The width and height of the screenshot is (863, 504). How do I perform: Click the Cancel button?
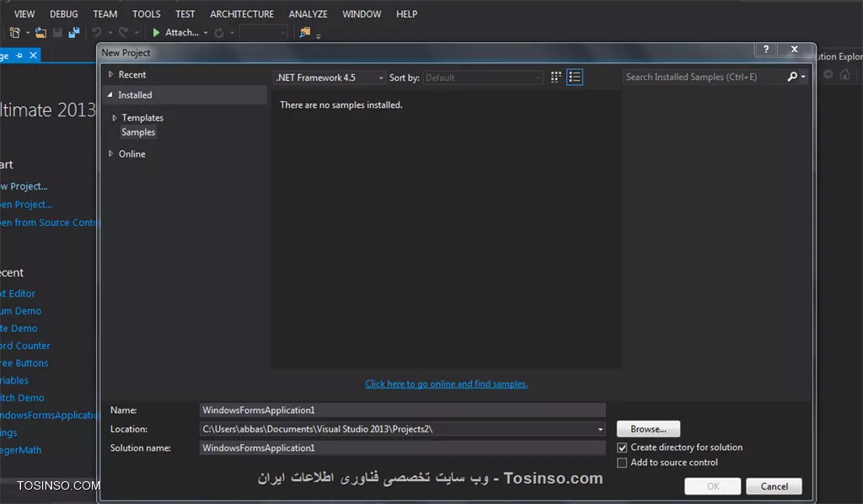(x=774, y=486)
